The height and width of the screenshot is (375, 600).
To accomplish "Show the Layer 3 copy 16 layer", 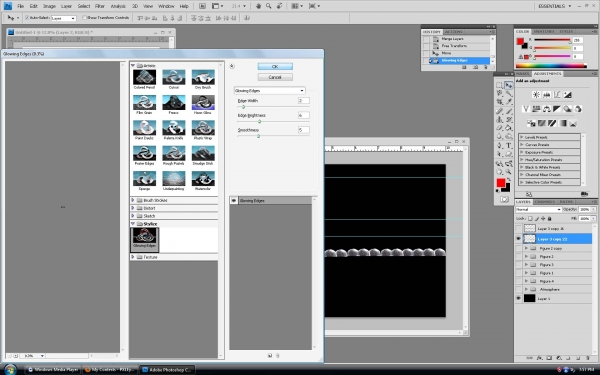I will point(518,228).
